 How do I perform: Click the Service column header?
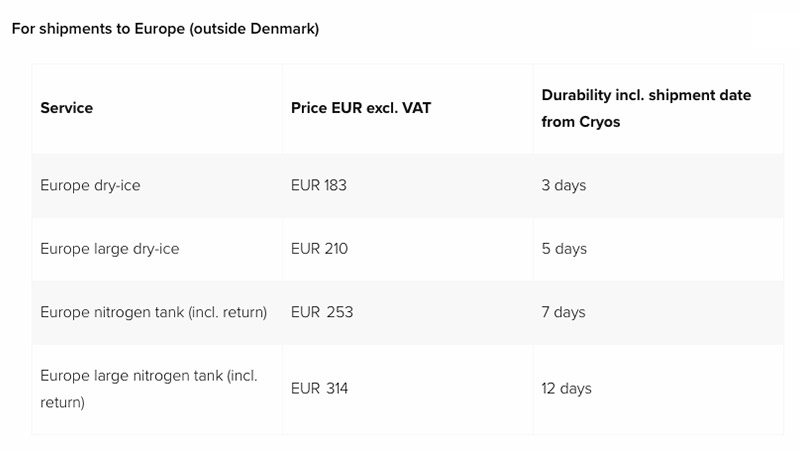click(66, 108)
